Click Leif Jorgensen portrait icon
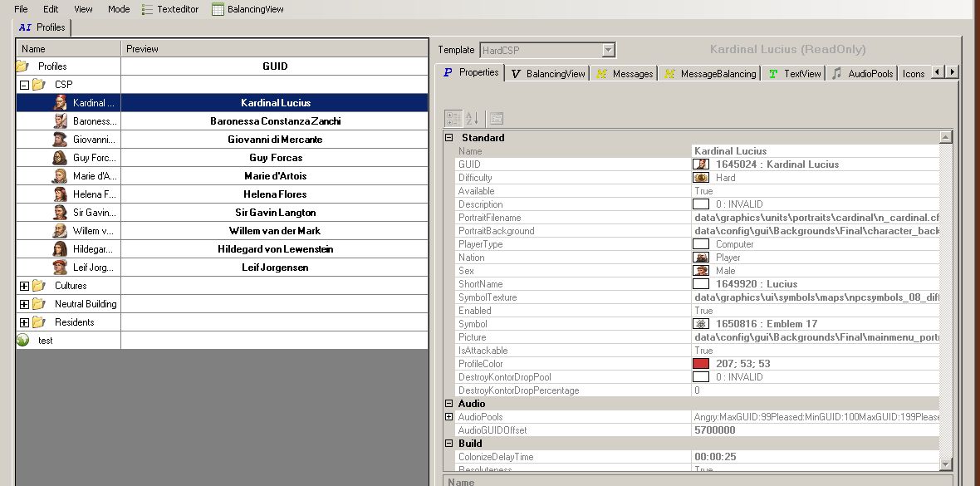 [60, 268]
